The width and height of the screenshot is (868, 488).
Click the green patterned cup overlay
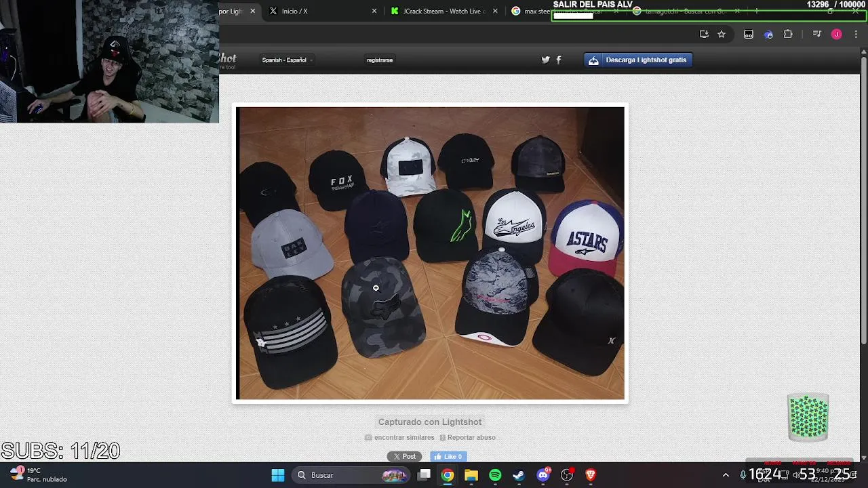pos(808,417)
